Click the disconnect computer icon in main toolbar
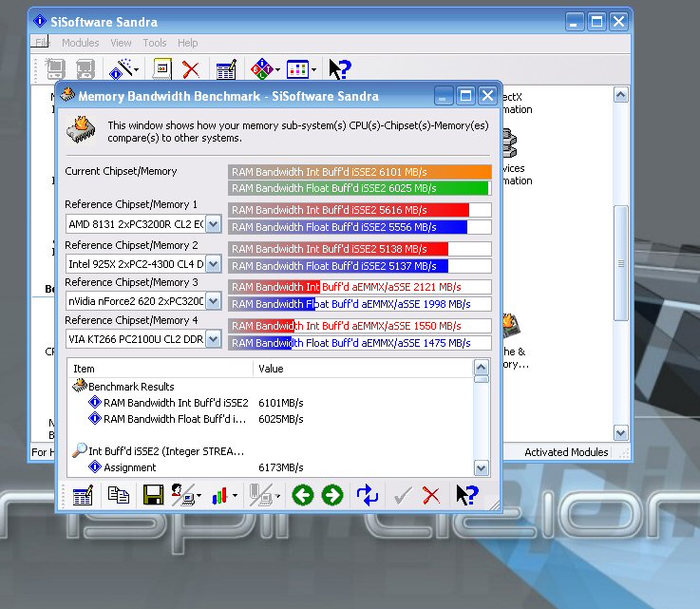Image resolution: width=700 pixels, height=609 pixels. coord(85,69)
